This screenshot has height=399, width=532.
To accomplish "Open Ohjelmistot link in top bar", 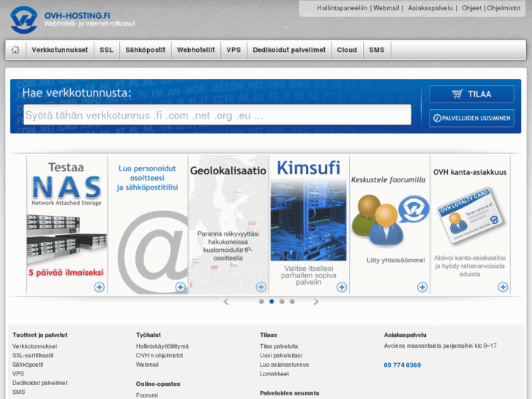I will pyautogui.click(x=503, y=8).
